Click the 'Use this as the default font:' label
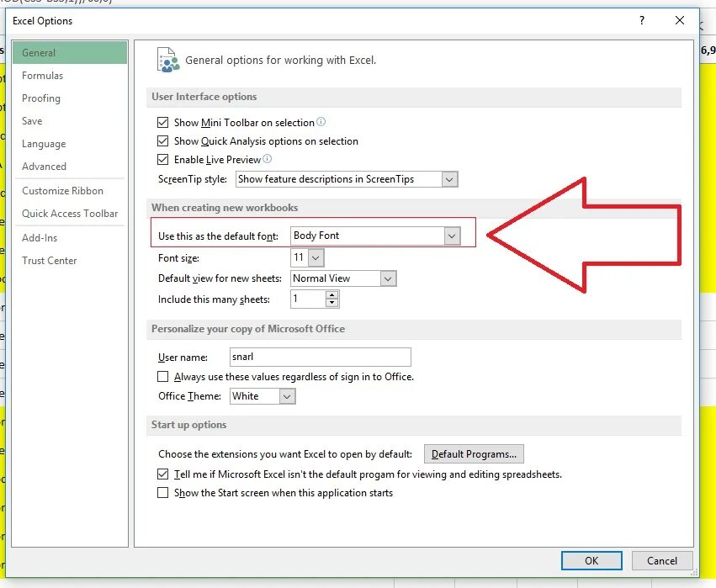 click(x=218, y=236)
